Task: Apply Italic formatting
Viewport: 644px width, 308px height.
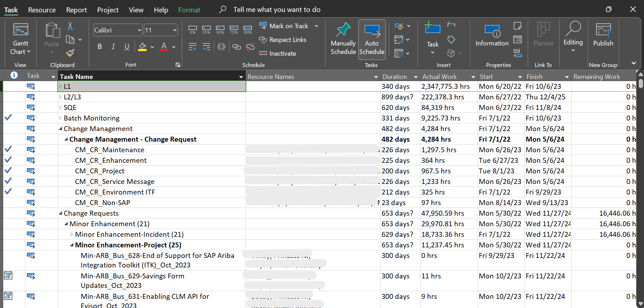Action: pyautogui.click(x=113, y=47)
